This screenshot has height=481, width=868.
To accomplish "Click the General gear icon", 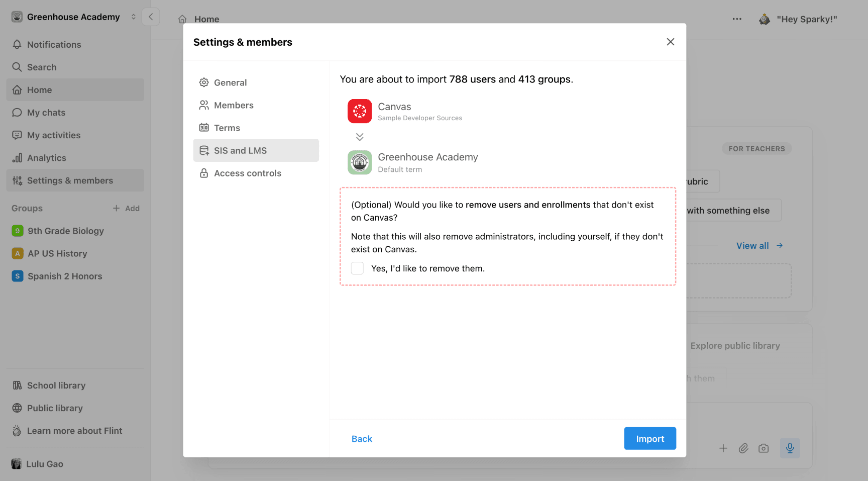I will 204,82.
